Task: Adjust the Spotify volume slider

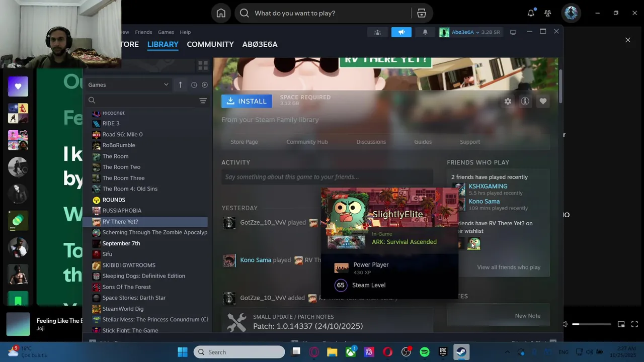Action: click(591, 324)
